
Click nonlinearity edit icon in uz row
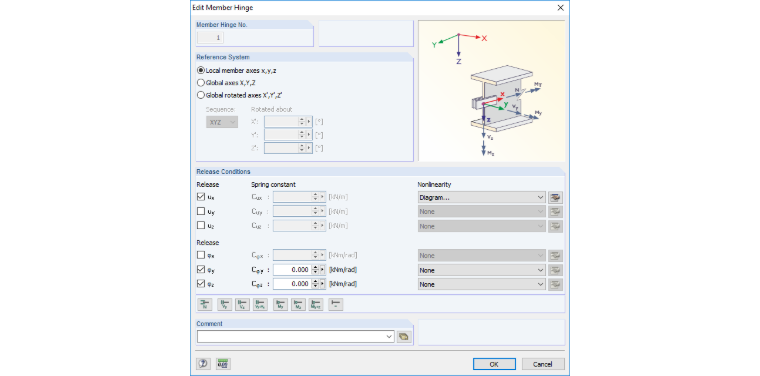coord(555,226)
